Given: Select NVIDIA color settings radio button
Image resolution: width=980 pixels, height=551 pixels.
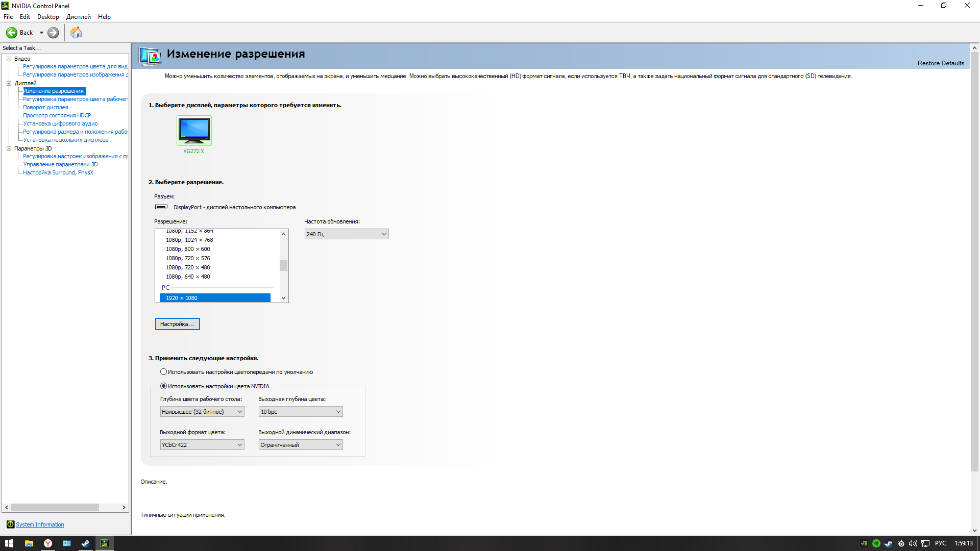Looking at the screenshot, I should pos(163,386).
